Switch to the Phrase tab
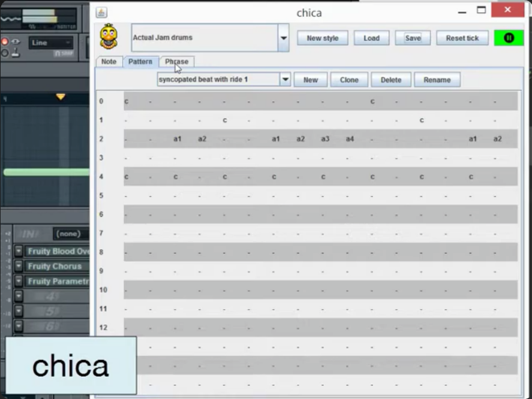532x399 pixels. (x=177, y=62)
